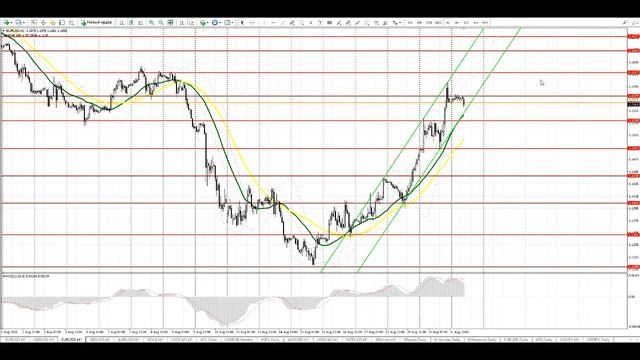
Task: Toggle Chart Shift icon in toolbar
Action: tap(191, 22)
